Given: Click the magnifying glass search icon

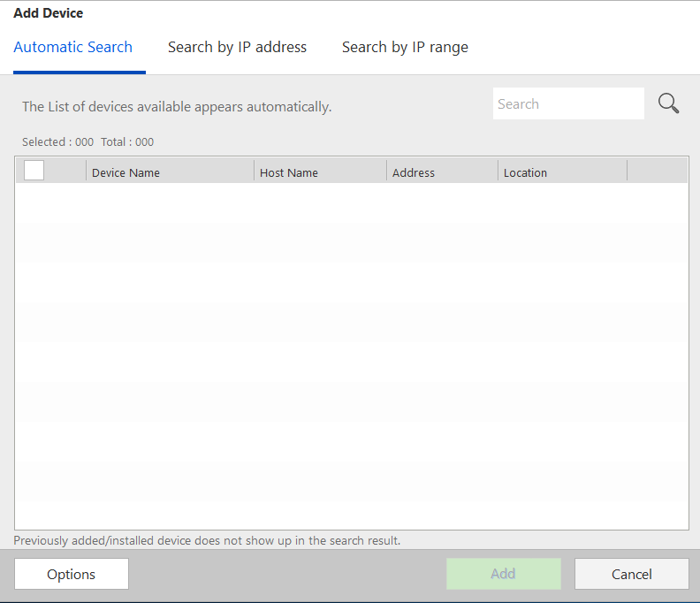Looking at the screenshot, I should (x=669, y=103).
